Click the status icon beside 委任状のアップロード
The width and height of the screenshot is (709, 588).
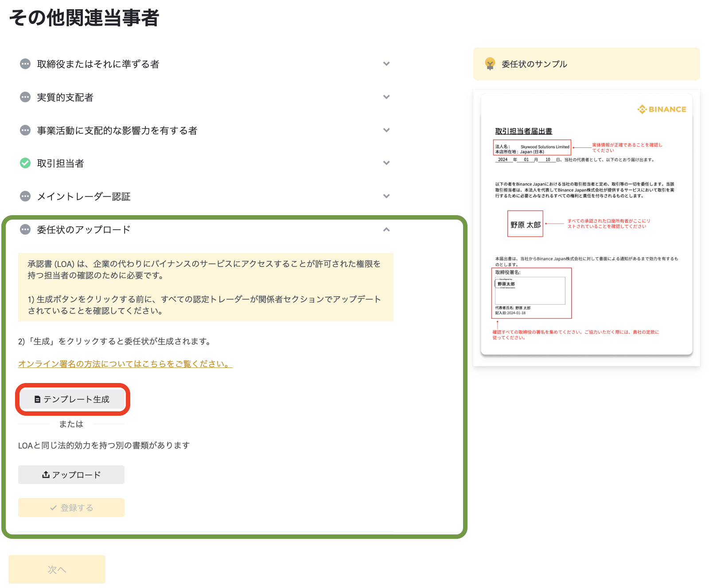(x=25, y=229)
